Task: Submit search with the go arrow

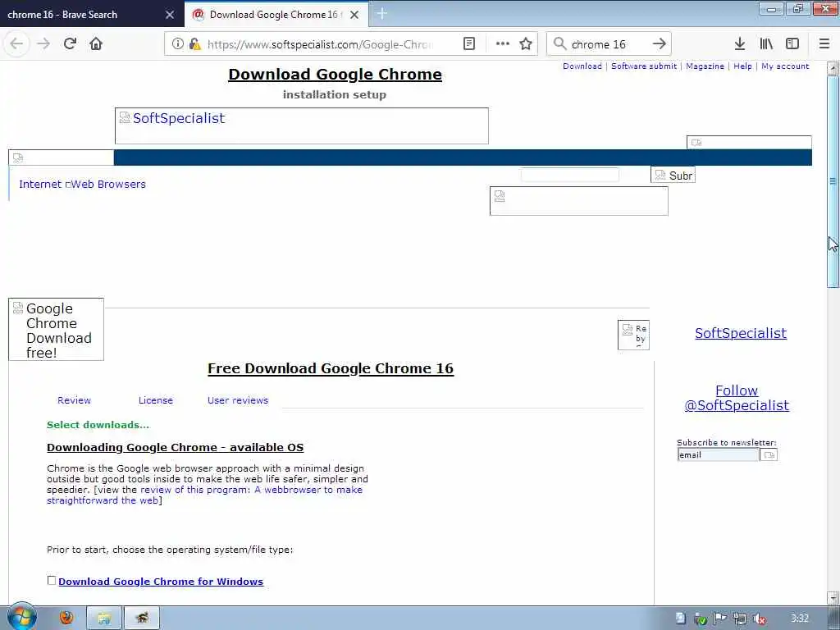Action: click(660, 44)
